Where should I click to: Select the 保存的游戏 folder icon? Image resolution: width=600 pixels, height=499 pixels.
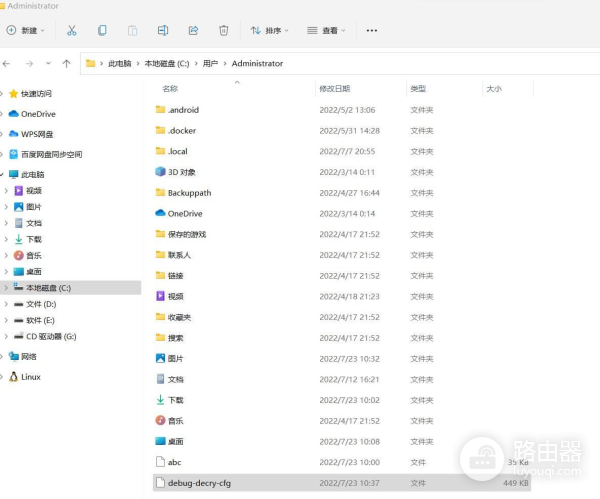(x=160, y=234)
